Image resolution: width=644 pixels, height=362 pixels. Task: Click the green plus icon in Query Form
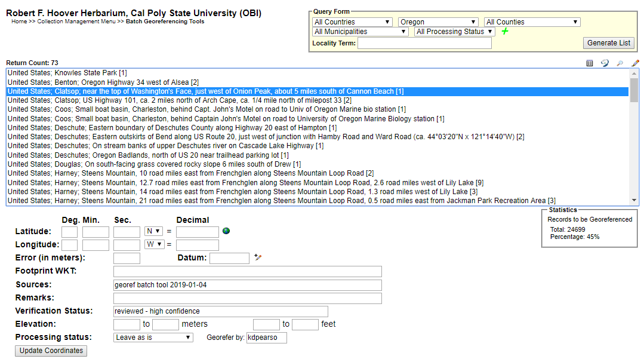point(505,31)
